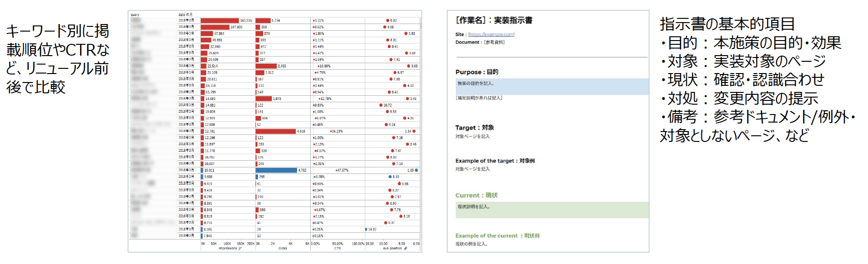Click the impressions axis label

pyautogui.click(x=228, y=248)
